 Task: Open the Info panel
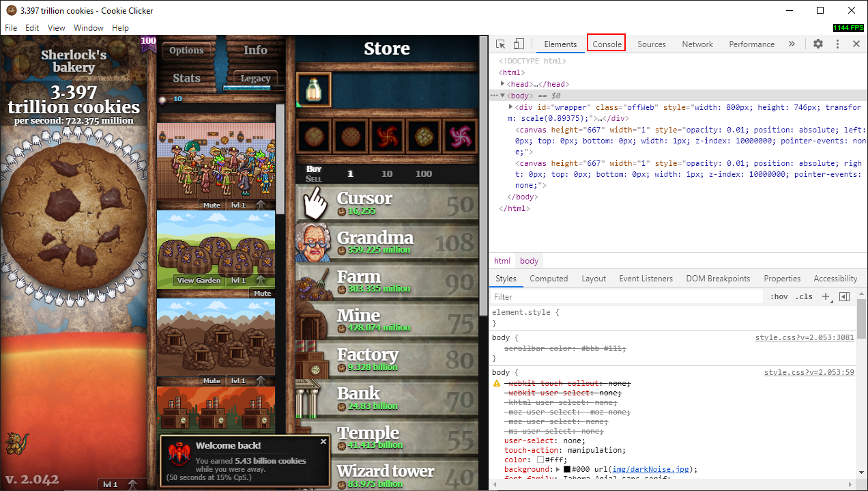255,50
